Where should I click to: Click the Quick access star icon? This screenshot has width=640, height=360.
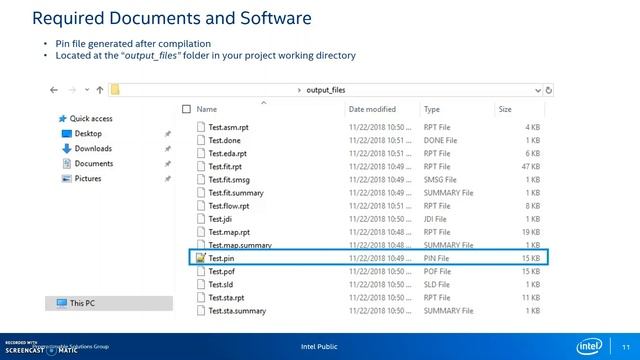(62, 119)
